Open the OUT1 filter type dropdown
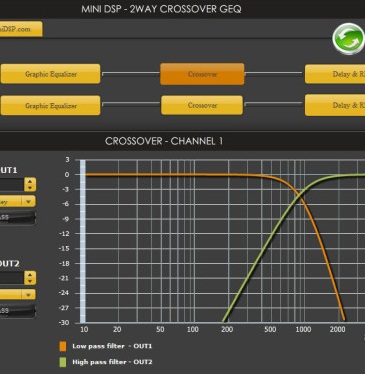Image resolution: width=365 pixels, height=374 pixels. [29, 202]
